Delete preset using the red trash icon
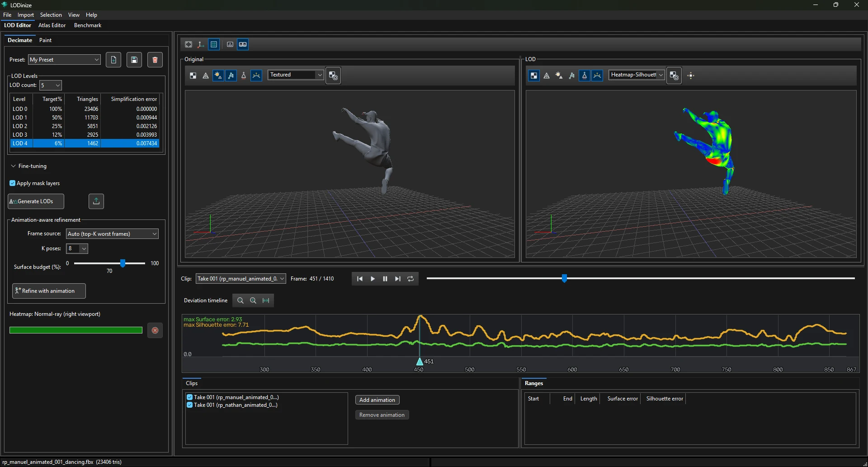Viewport: 868px width, 467px height. 155,60
